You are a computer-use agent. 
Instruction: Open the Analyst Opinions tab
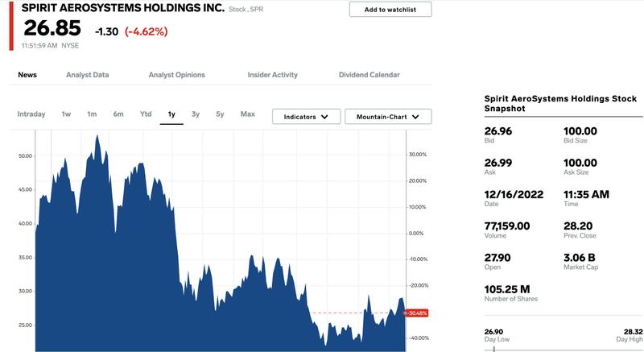click(x=176, y=75)
